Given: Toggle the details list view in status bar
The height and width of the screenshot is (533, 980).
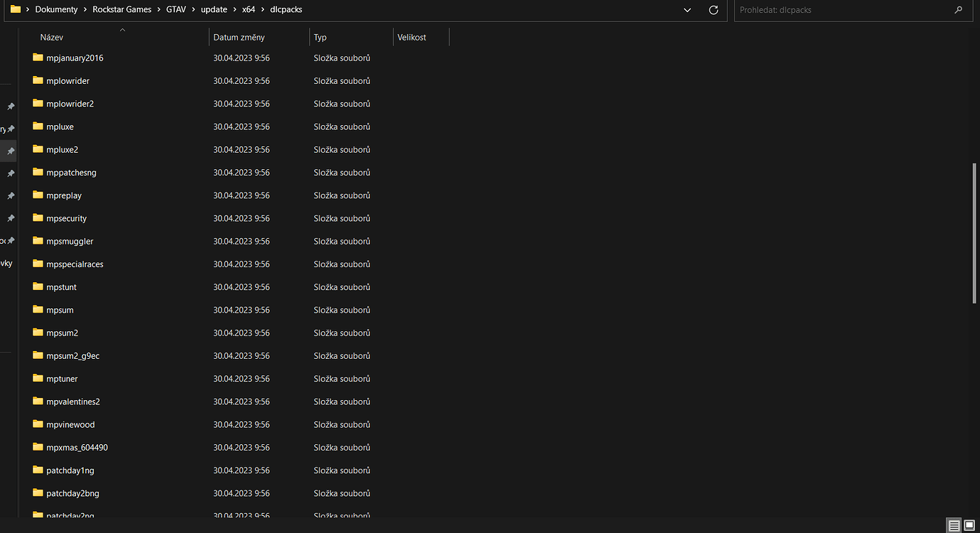Looking at the screenshot, I should click(x=954, y=526).
